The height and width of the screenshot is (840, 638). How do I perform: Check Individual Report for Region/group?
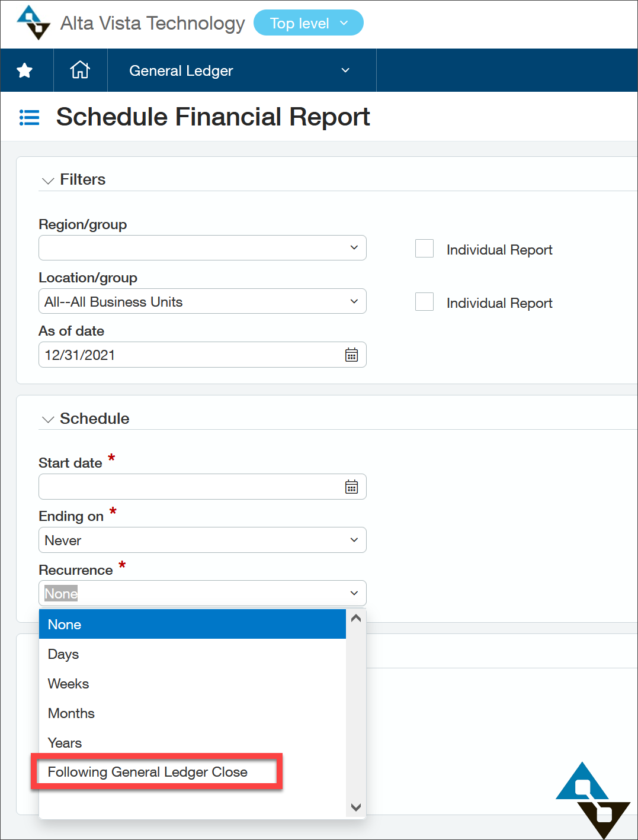tap(424, 249)
